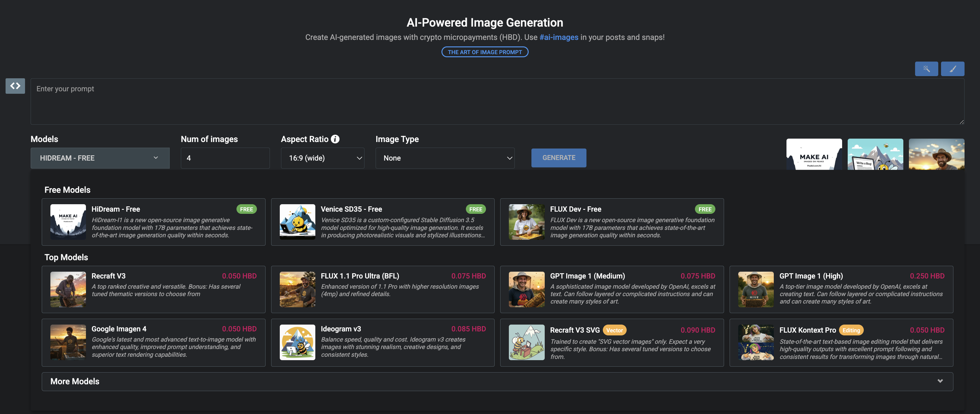Click the GENERATE button
The image size is (980, 414).
tap(559, 158)
